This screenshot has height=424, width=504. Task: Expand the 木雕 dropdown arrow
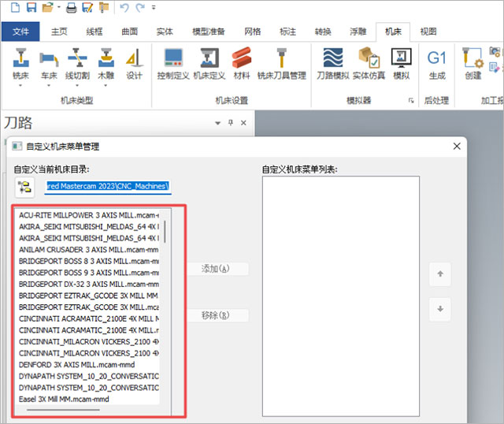tap(106, 86)
